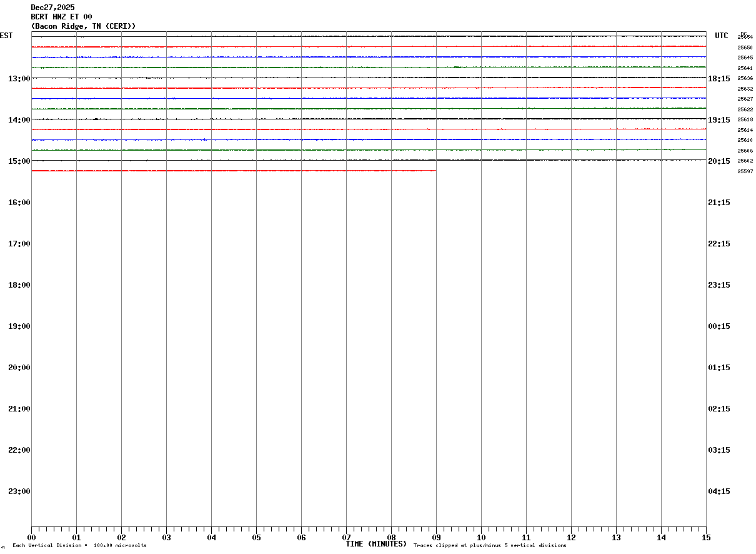This screenshot has width=756, height=554.
Task: Click the 23:15 UTC time label
Action: point(719,285)
